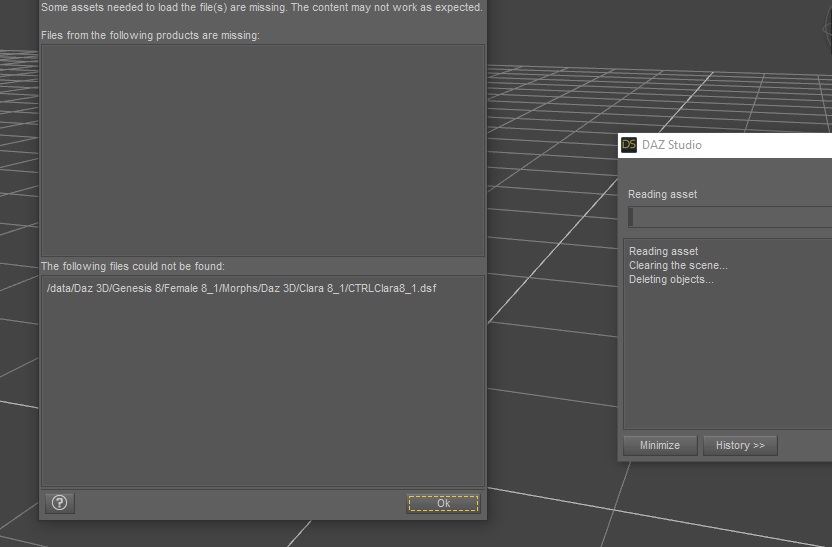Click the Reading asset progress bar
Image resolution: width=832 pixels, height=547 pixels.
730,217
